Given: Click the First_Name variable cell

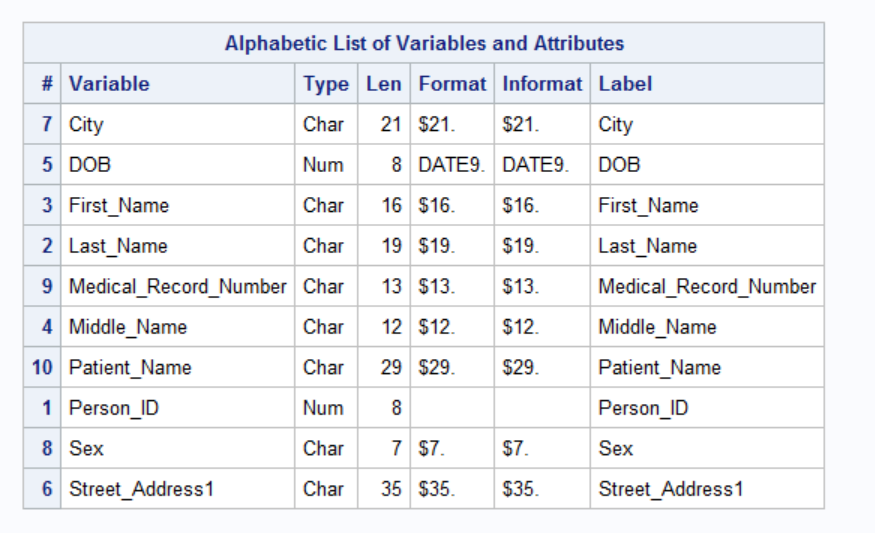Looking at the screenshot, I should point(118,206).
